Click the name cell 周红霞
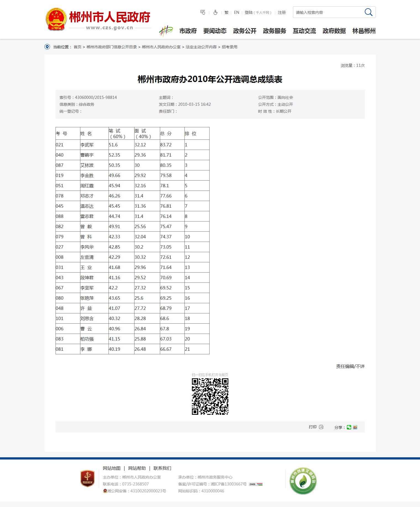Viewport: 420px width, 507px height. click(87, 186)
